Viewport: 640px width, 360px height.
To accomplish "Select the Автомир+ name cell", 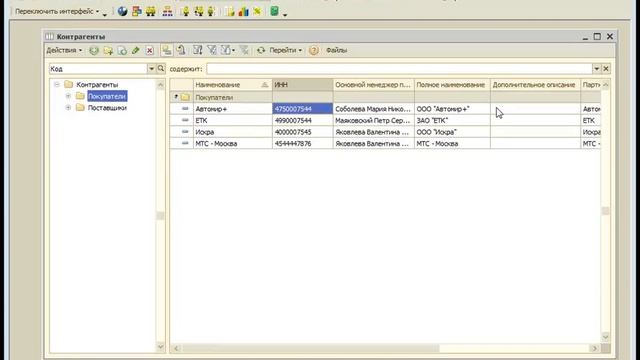I will 233,109.
